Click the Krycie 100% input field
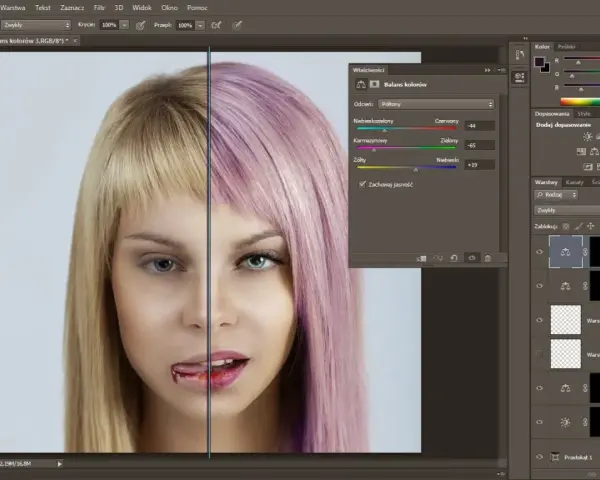This screenshot has height=480, width=600. point(109,25)
